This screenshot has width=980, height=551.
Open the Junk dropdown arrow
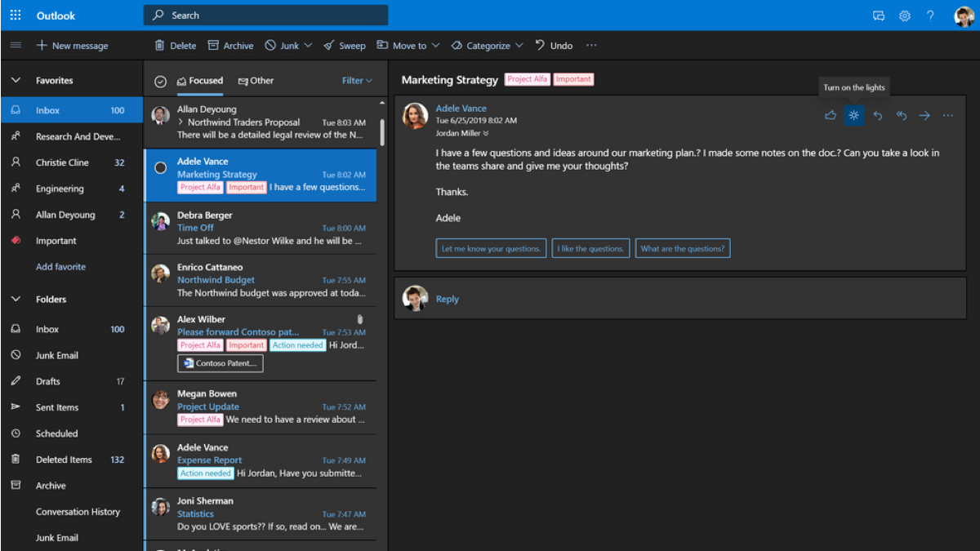(x=308, y=46)
